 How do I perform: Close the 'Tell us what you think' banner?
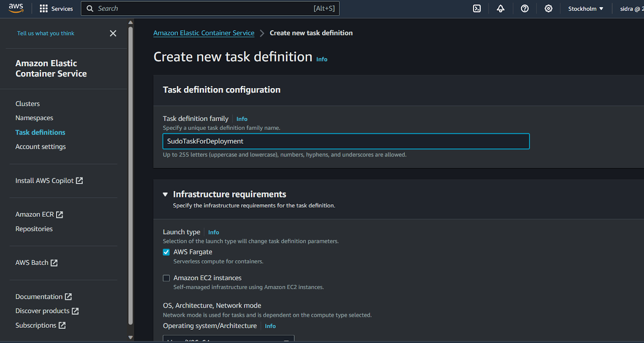tap(113, 33)
